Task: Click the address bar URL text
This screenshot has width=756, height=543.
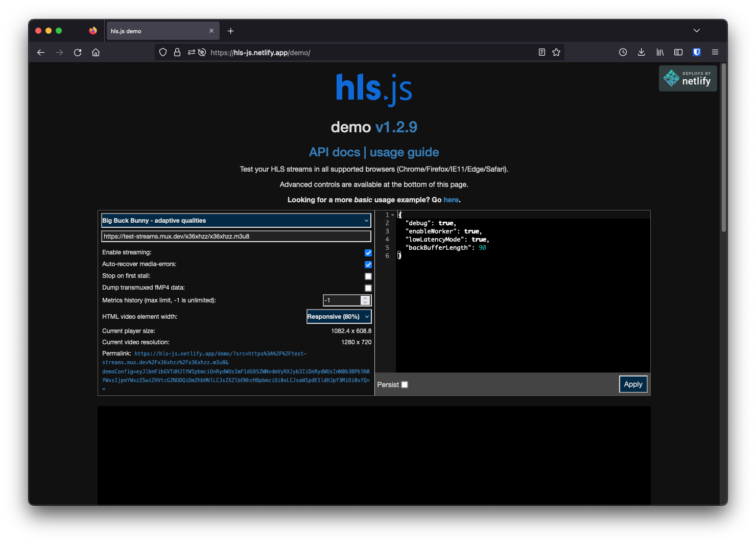Action: (x=261, y=53)
